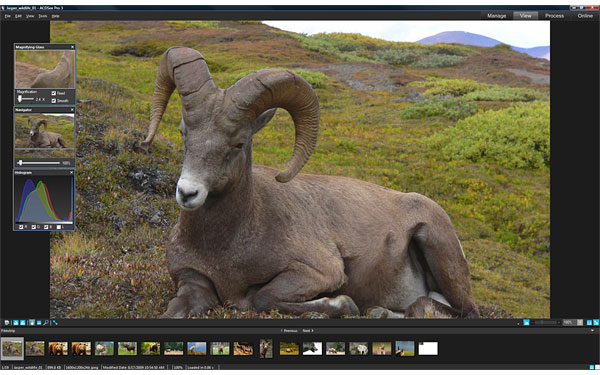Click the 100% zoom field in the bottom toolbar
The image size is (600, 375).
click(569, 323)
